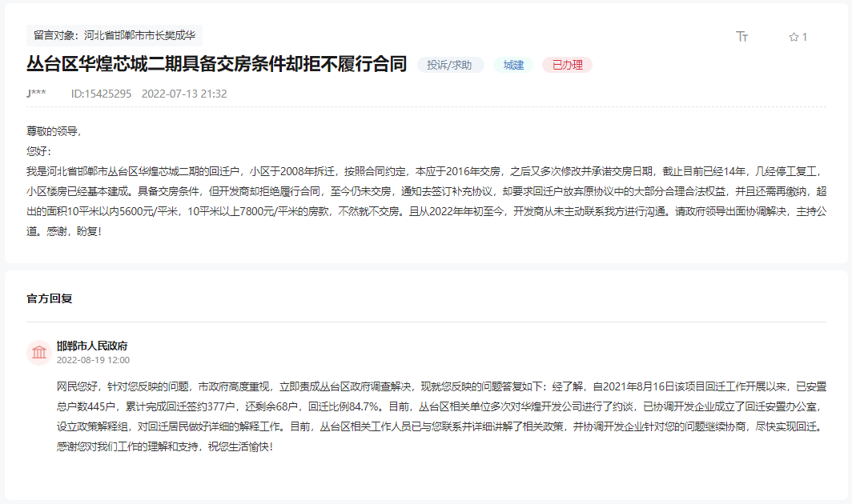Click the post date 2022-07-13 21:32
The width and height of the screenshot is (852, 504).
pyautogui.click(x=184, y=94)
